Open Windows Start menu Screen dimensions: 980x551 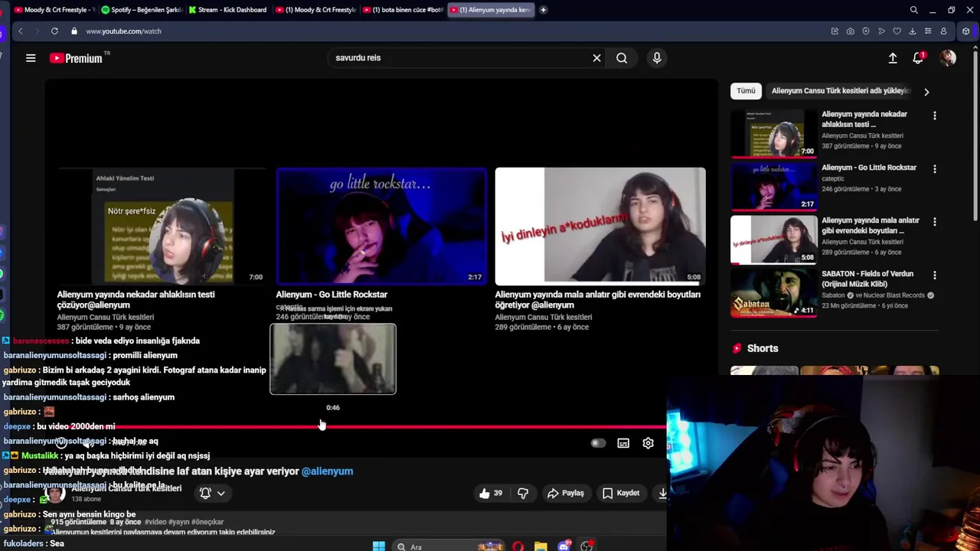click(x=378, y=546)
